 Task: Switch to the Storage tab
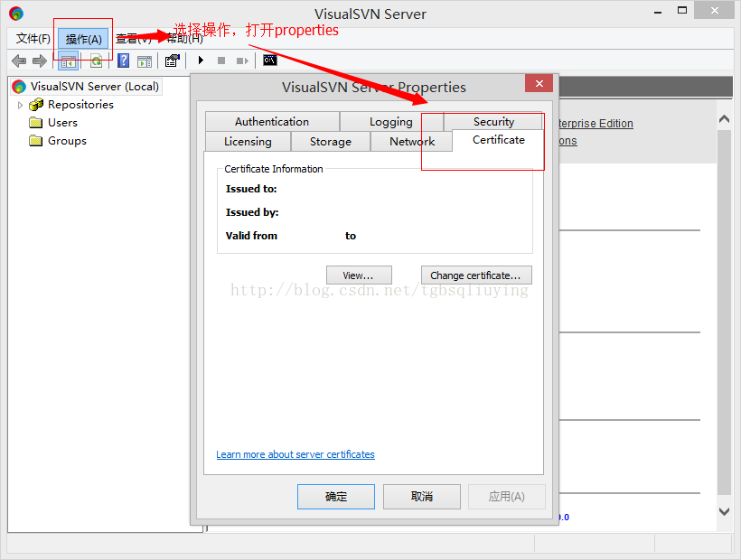[x=331, y=142]
